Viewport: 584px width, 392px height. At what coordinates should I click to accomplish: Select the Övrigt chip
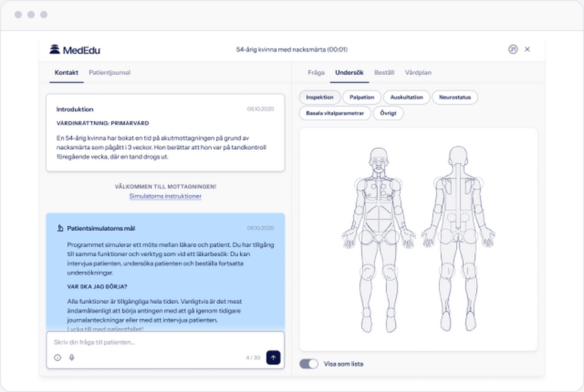(388, 113)
